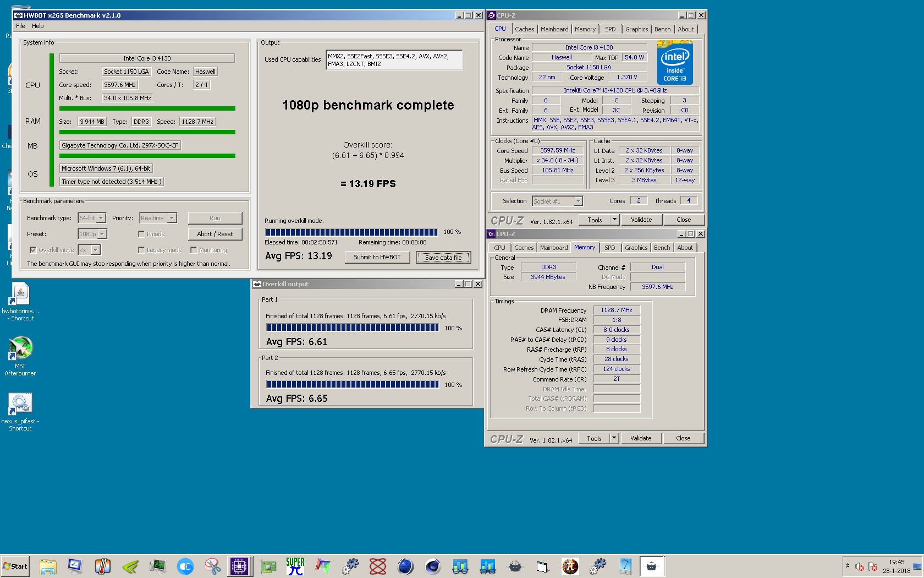This screenshot has width=924, height=578.
Task: Open the Help menu in HWBOT x265
Action: coord(37,26)
